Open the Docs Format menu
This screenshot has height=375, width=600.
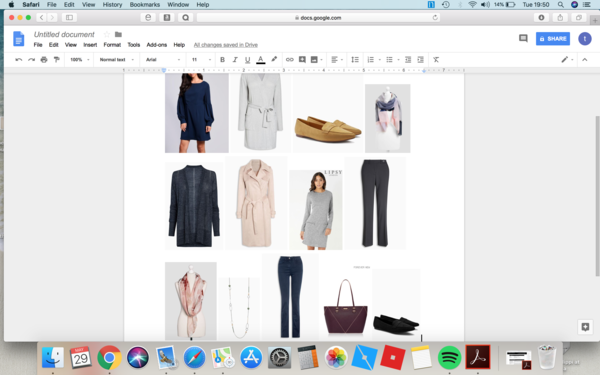point(112,45)
